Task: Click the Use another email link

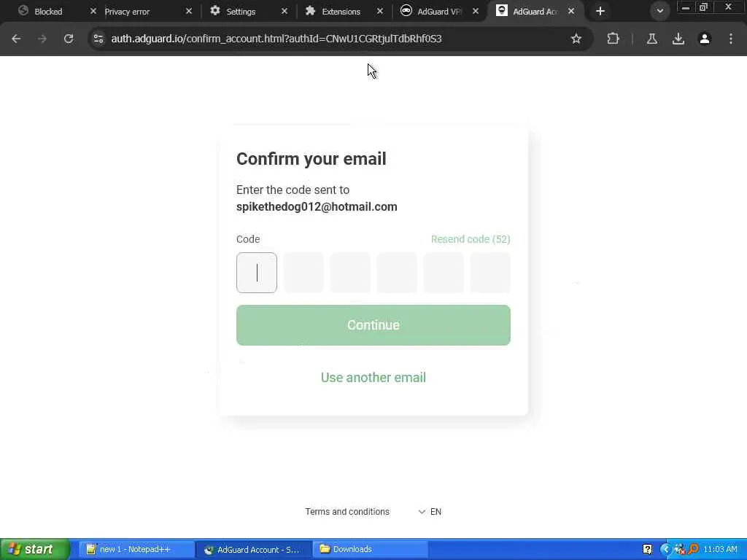Action: coord(373,378)
